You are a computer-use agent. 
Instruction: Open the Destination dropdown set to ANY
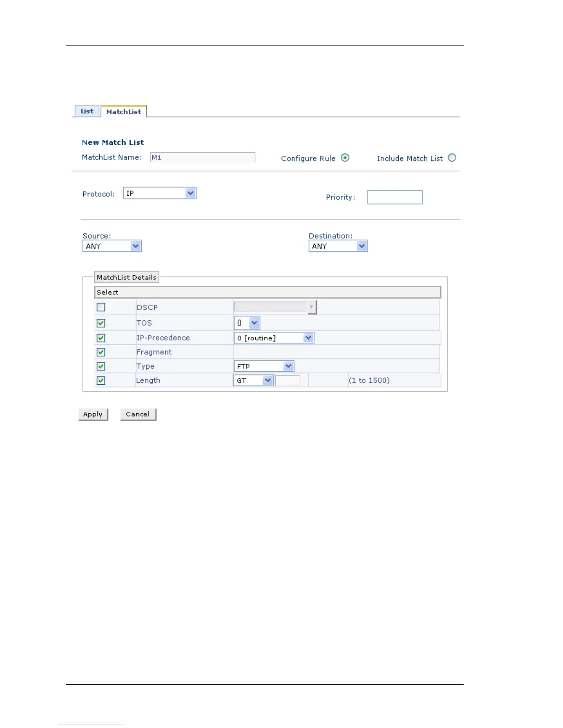338,246
